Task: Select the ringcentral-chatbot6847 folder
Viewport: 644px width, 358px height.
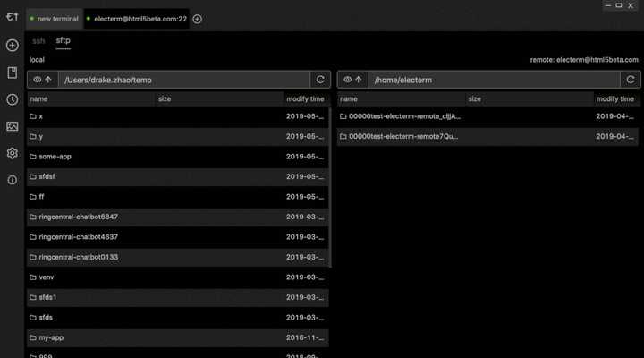Action: tap(178, 217)
